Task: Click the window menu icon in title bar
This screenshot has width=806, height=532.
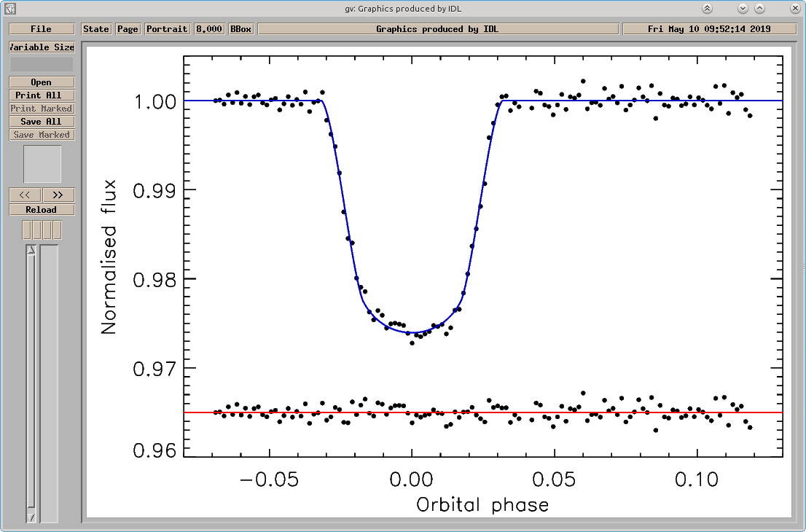Action: pos(9,9)
